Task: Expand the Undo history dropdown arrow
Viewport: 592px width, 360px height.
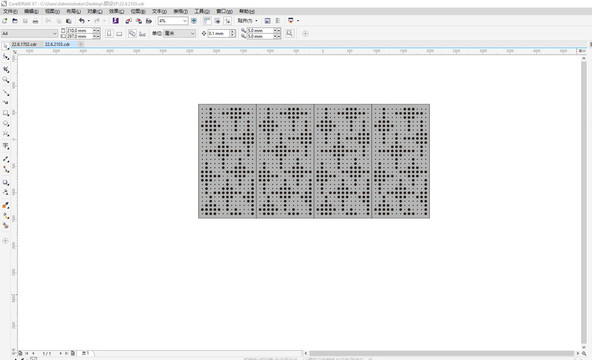Action: click(89, 21)
